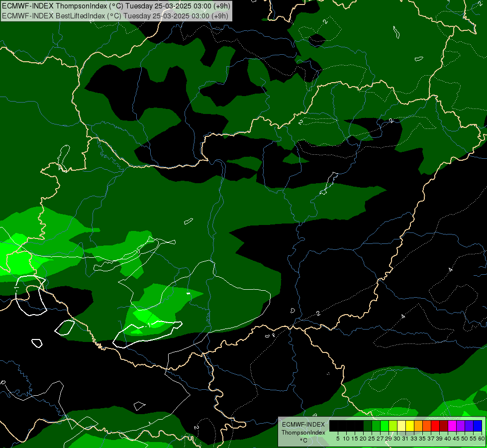Select the orange-red 35–37 legend swatch
Viewport: 487px width, 448px height.
tap(427, 426)
